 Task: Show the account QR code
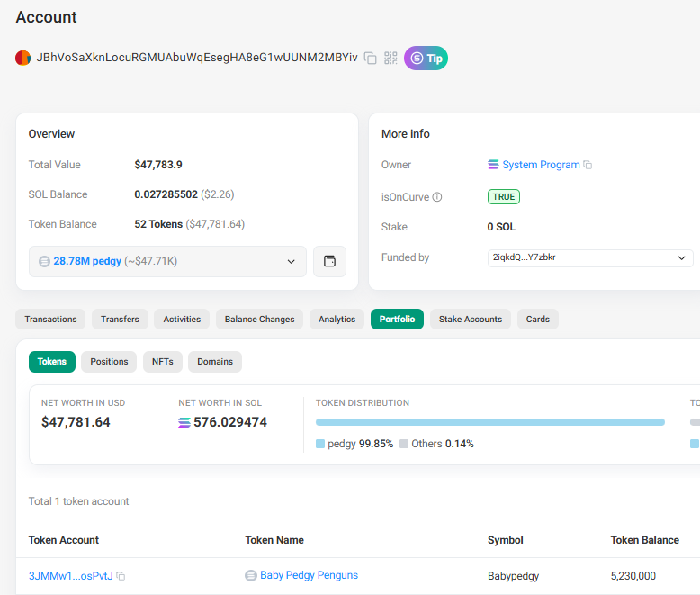(x=390, y=59)
